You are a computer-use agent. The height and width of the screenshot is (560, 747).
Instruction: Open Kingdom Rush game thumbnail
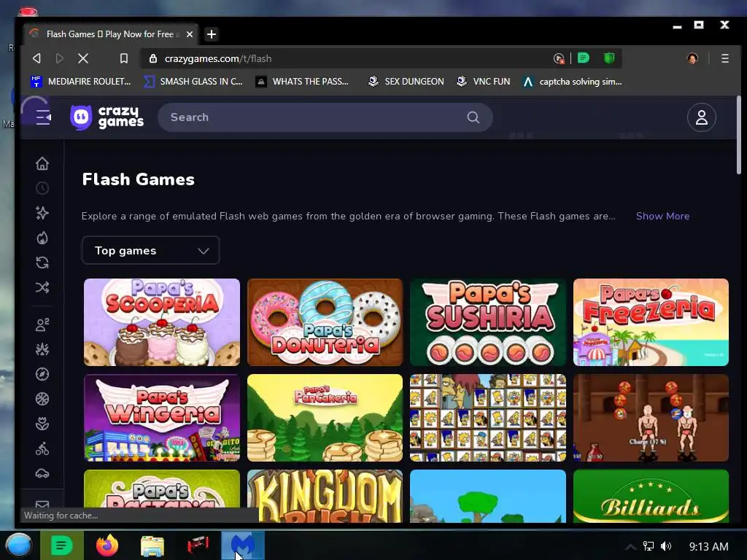pos(325,496)
